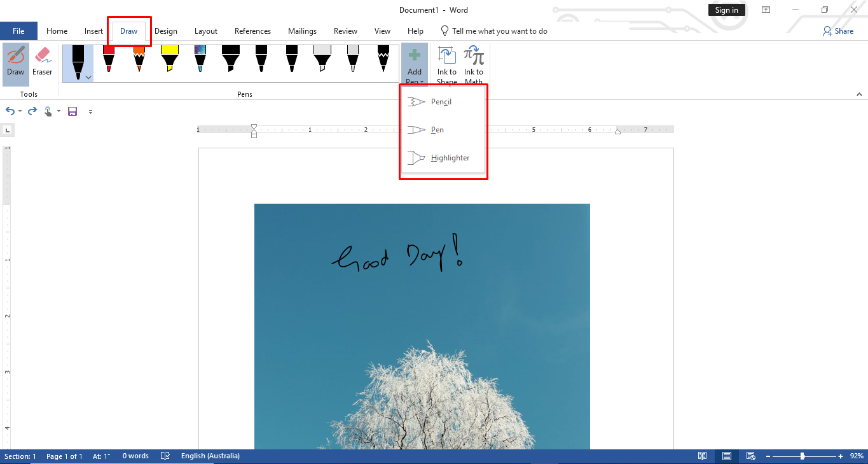Select Highlighter from the Add Pen menu
This screenshot has width=868, height=464.
[450, 157]
